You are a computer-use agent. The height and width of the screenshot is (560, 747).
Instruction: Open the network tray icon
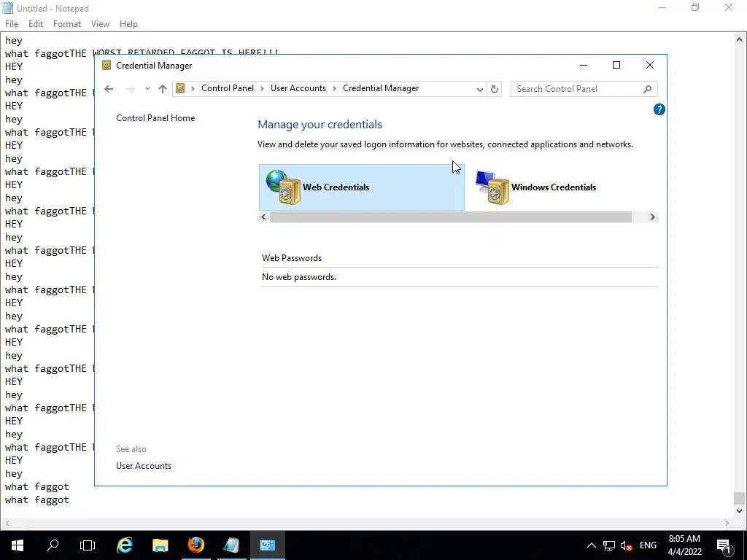coord(609,545)
